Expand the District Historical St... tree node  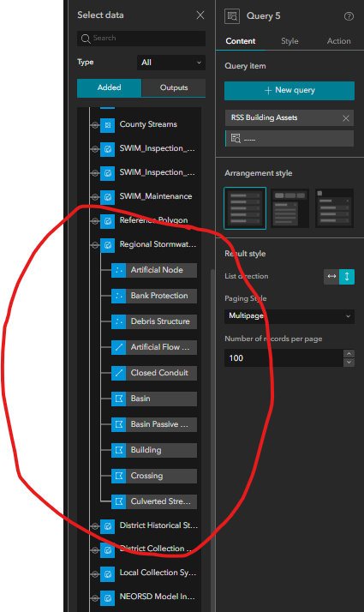pos(94,526)
